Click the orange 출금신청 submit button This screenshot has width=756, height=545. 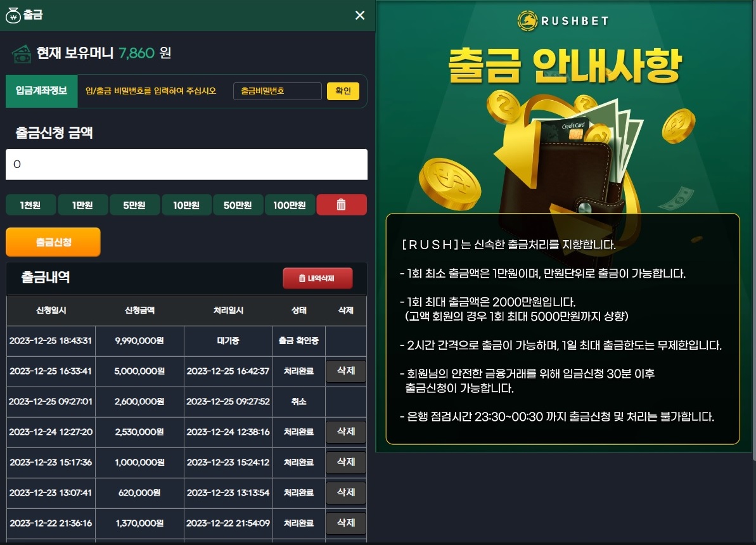[x=53, y=242]
